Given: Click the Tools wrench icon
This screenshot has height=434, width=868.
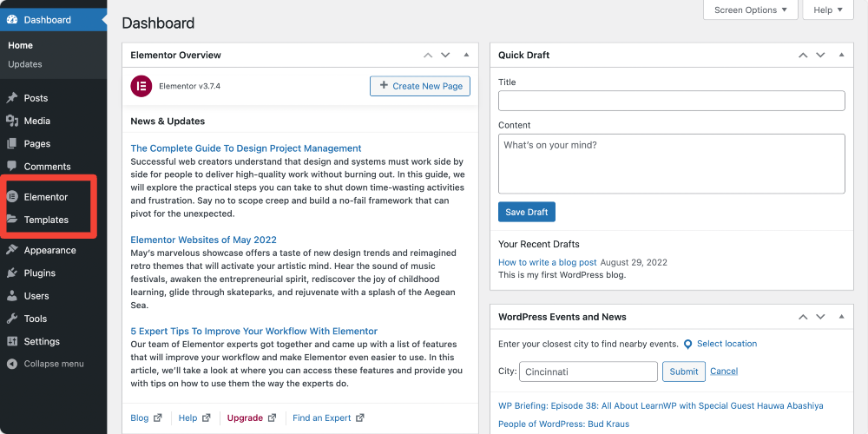Looking at the screenshot, I should coord(11,319).
